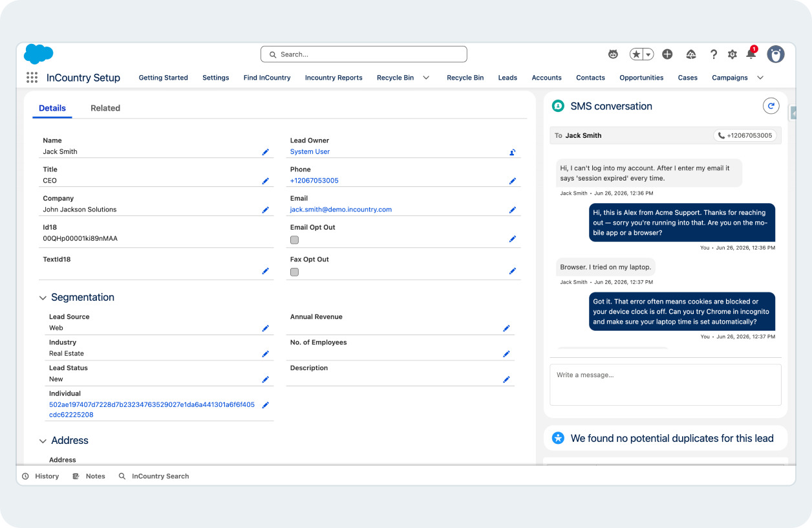The image size is (812, 528).
Task: Add this page to favorites star
Action: (637, 54)
